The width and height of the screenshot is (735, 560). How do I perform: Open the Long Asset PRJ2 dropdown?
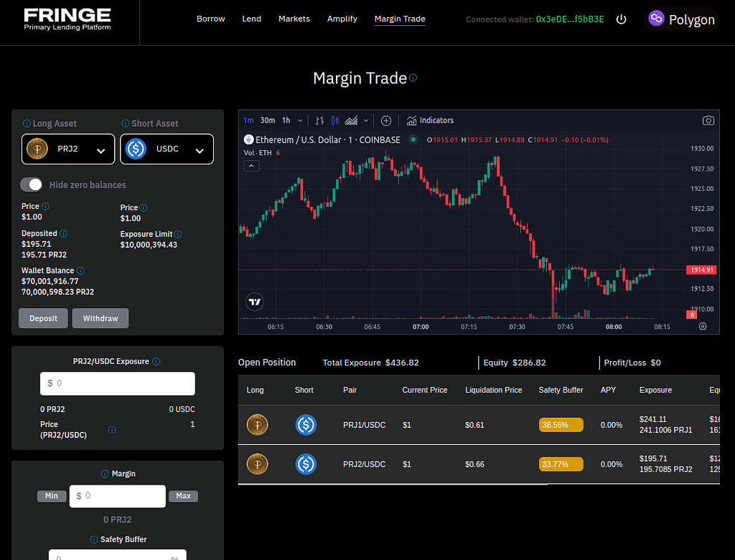point(68,149)
